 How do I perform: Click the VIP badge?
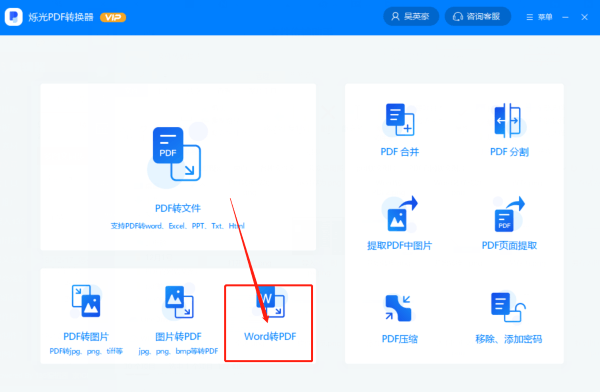113,17
